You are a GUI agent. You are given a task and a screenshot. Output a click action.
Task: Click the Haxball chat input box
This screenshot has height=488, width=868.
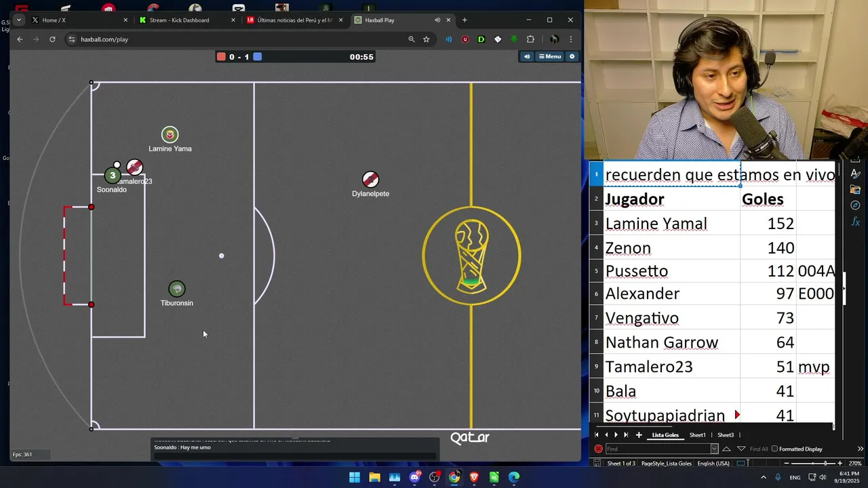point(295,455)
